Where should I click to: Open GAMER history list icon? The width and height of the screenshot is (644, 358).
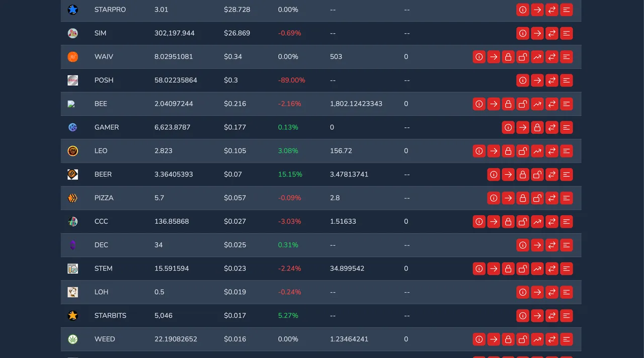(567, 128)
